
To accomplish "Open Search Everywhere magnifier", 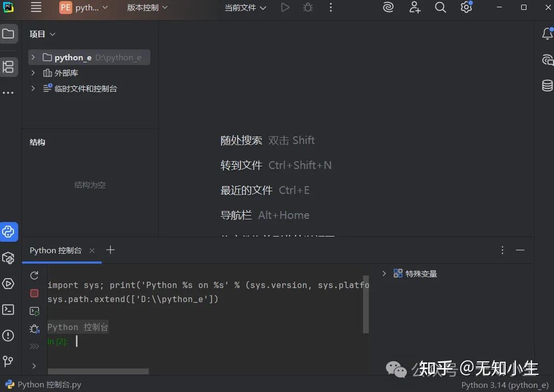I will point(440,8).
